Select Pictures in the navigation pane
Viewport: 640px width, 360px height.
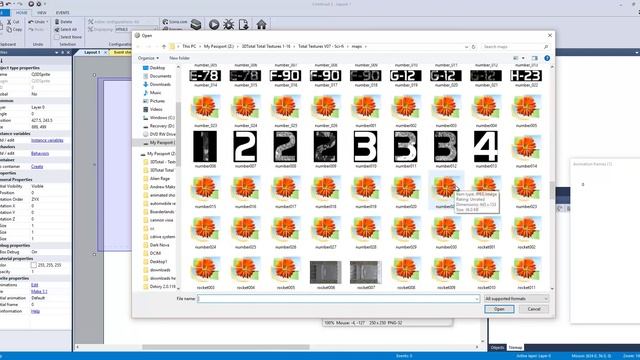[157, 101]
